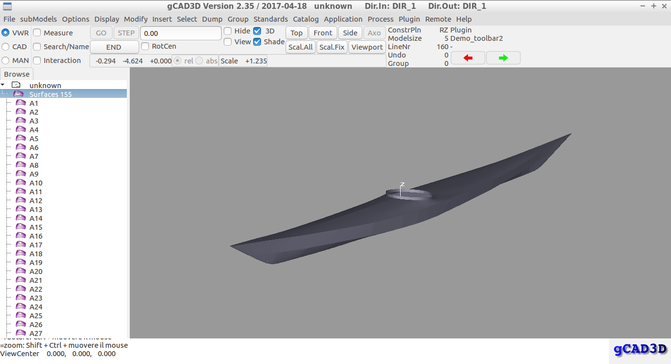Switch to Side view
Screen dimensions: 671x364
point(350,33)
